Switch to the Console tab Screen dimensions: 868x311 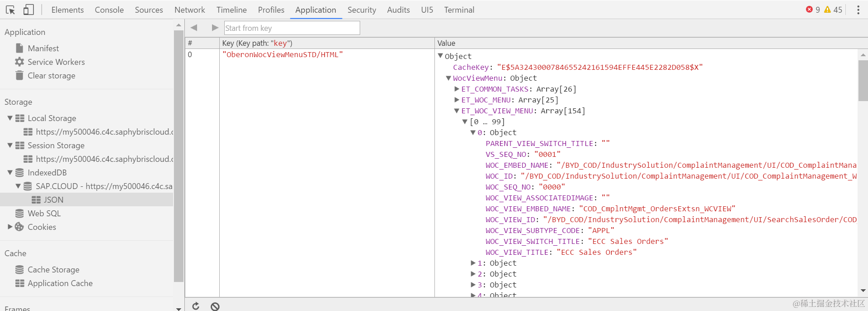tap(109, 10)
